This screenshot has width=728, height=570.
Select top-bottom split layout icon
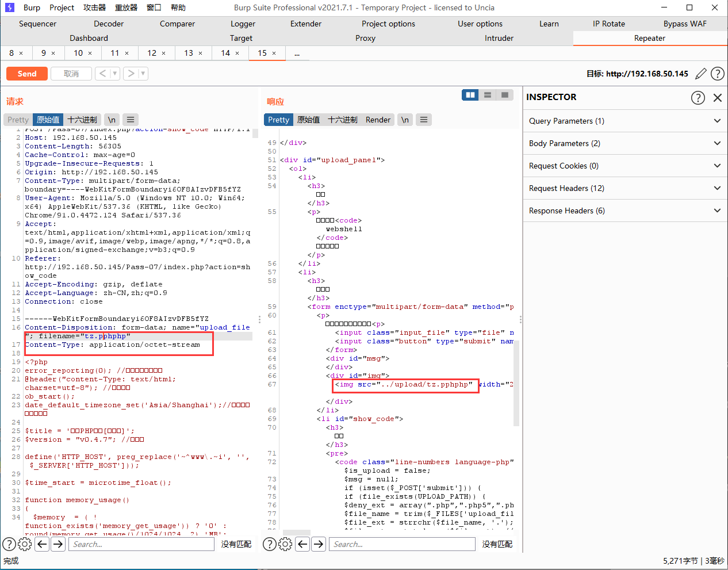click(x=487, y=95)
